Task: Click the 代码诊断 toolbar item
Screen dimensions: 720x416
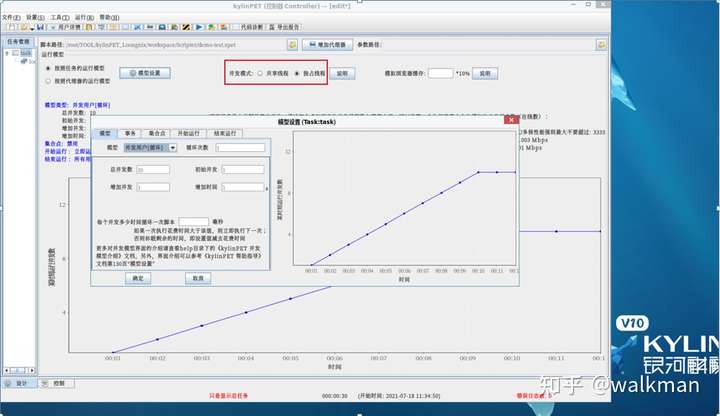Action: coord(248,27)
